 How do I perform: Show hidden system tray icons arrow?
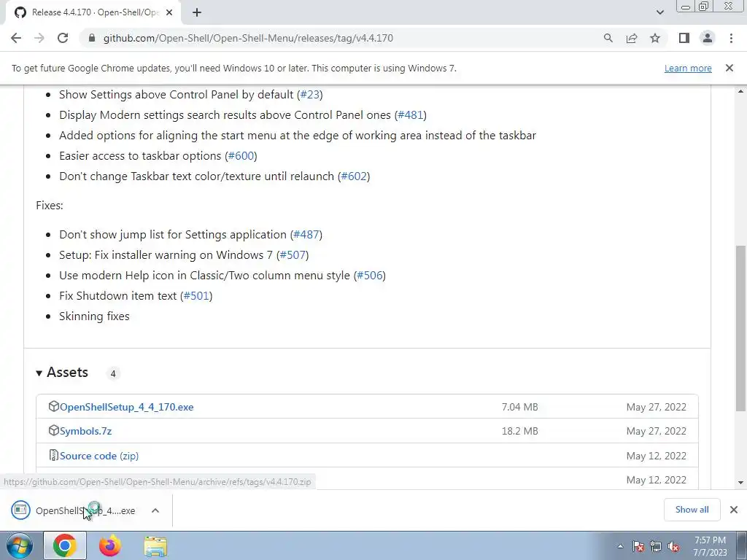pos(620,547)
